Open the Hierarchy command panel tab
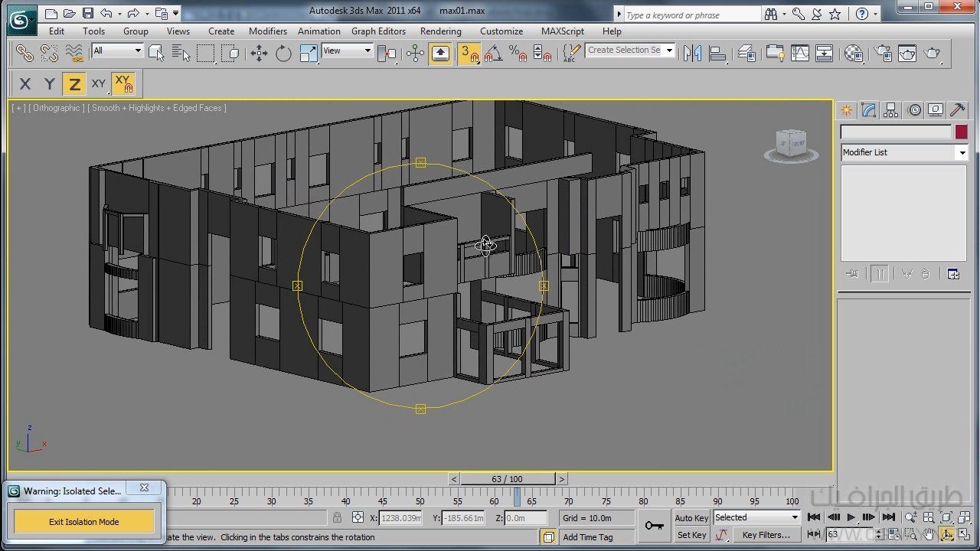The height and width of the screenshot is (551, 980). (890, 110)
